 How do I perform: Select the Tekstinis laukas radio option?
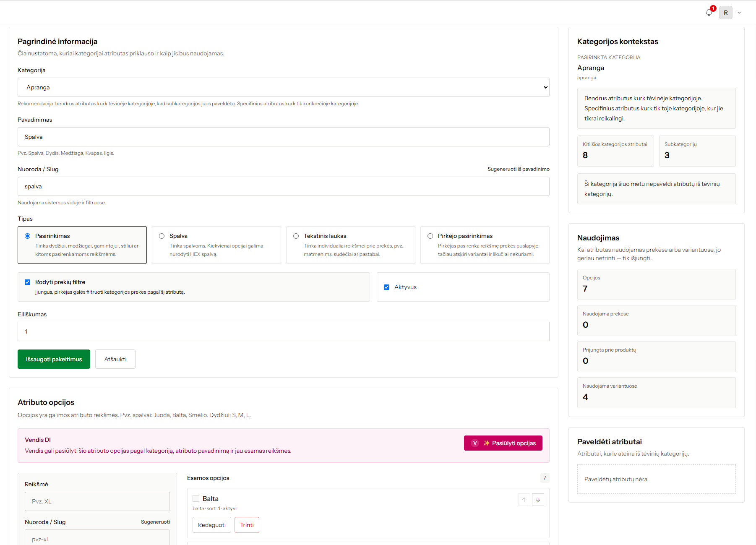296,236
